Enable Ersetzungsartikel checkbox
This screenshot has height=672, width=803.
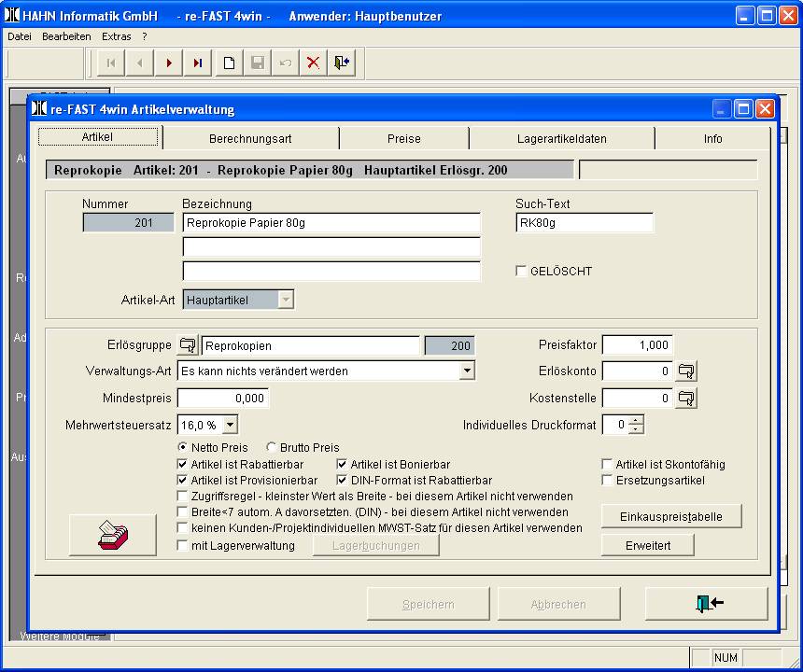click(x=607, y=480)
